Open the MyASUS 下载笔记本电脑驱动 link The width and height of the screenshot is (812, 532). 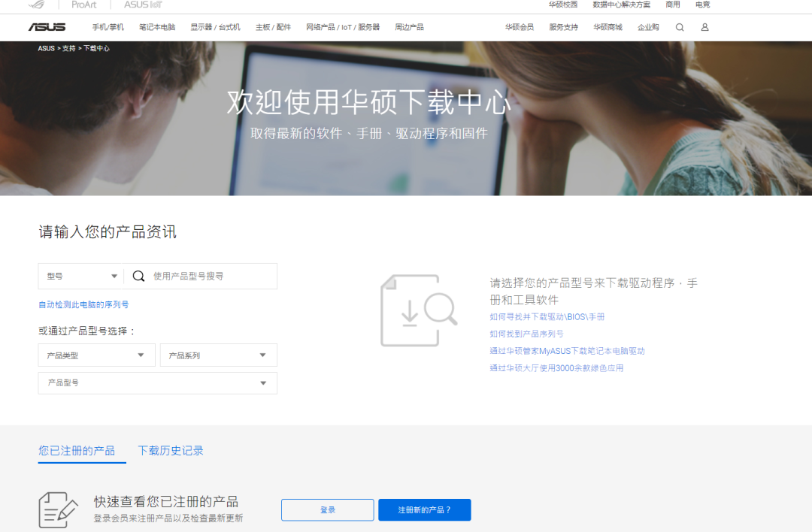point(567,351)
